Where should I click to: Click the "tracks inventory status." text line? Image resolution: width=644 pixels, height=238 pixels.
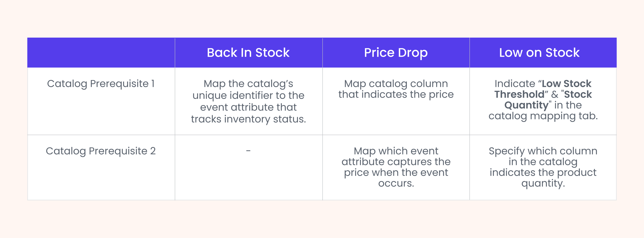coord(248,119)
